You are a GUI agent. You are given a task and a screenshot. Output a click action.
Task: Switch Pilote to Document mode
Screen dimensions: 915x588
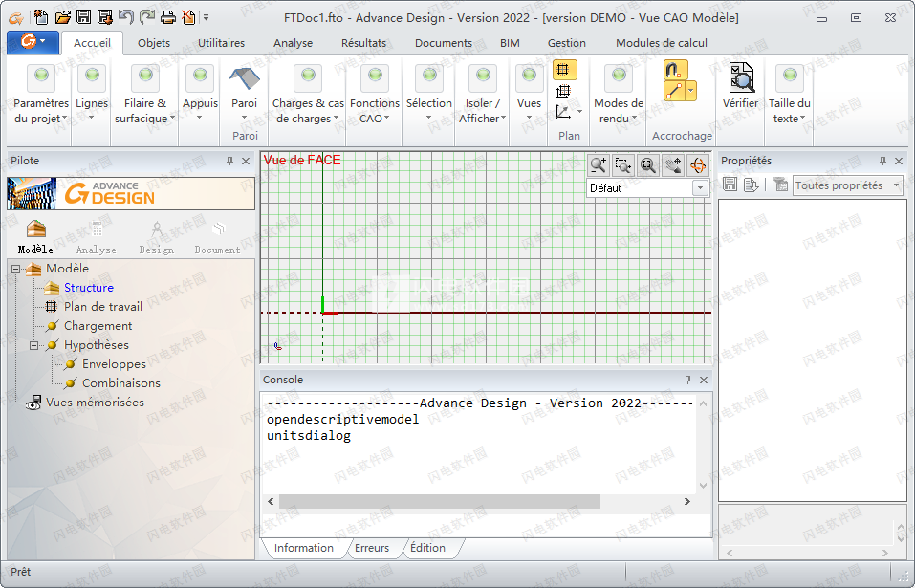click(218, 237)
